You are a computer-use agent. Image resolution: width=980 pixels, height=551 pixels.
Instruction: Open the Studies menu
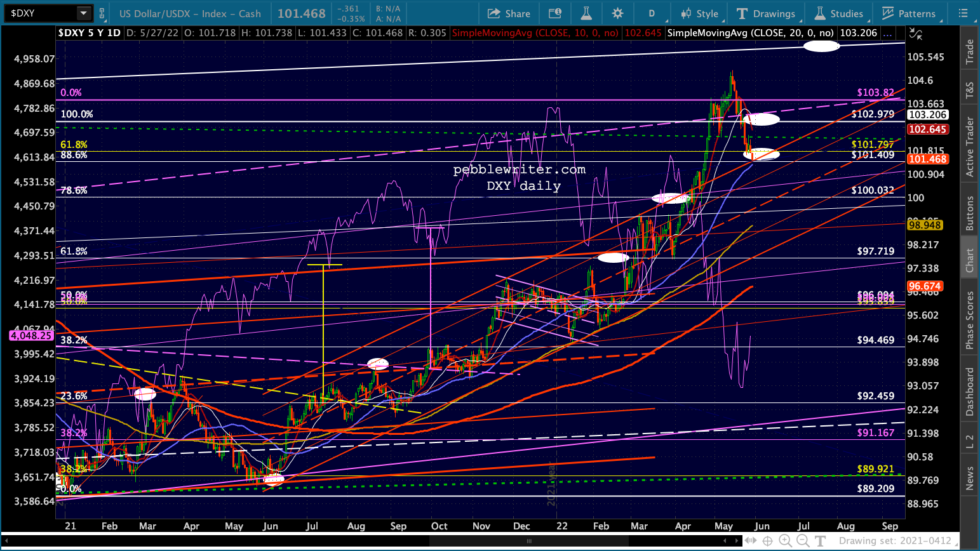[x=839, y=13]
